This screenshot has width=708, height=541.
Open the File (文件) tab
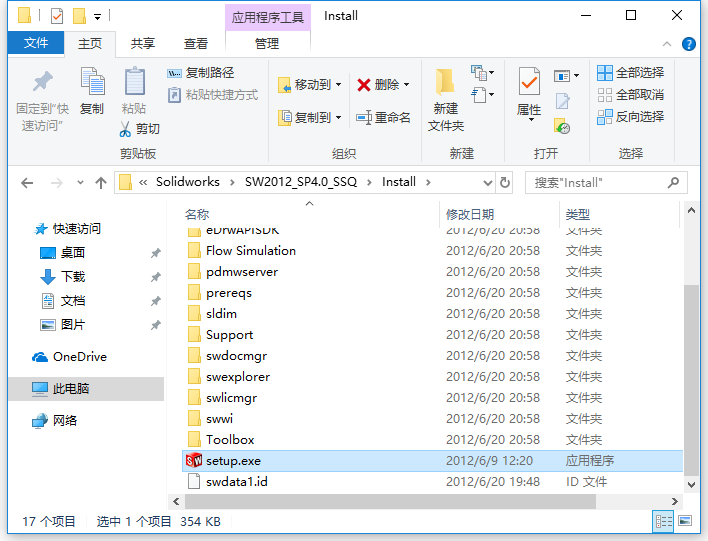point(36,43)
